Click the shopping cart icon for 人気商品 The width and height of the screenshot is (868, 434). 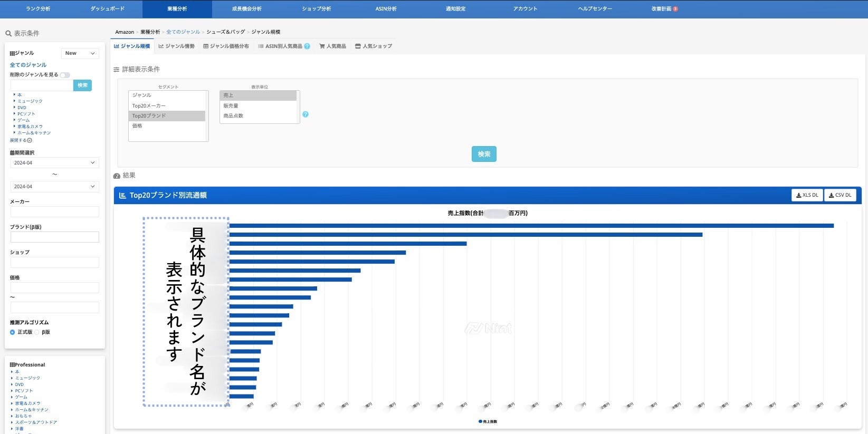[322, 46]
